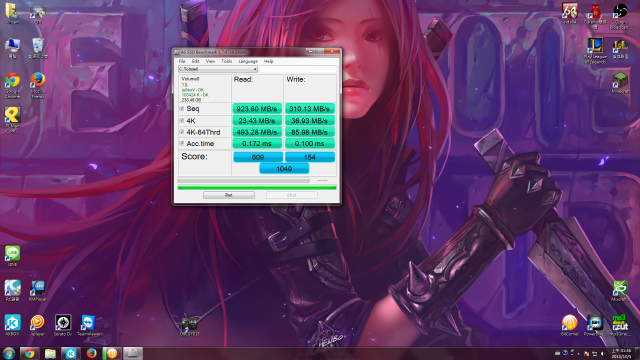Open Edit menu in AS SSD Benchmark

coord(196,61)
